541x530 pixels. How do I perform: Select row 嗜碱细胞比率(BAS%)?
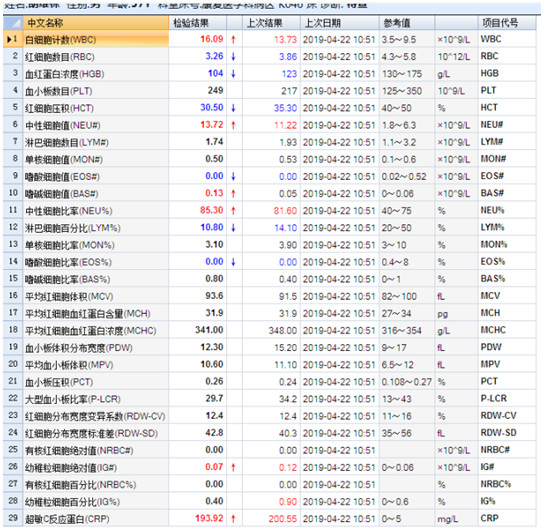[269, 279]
